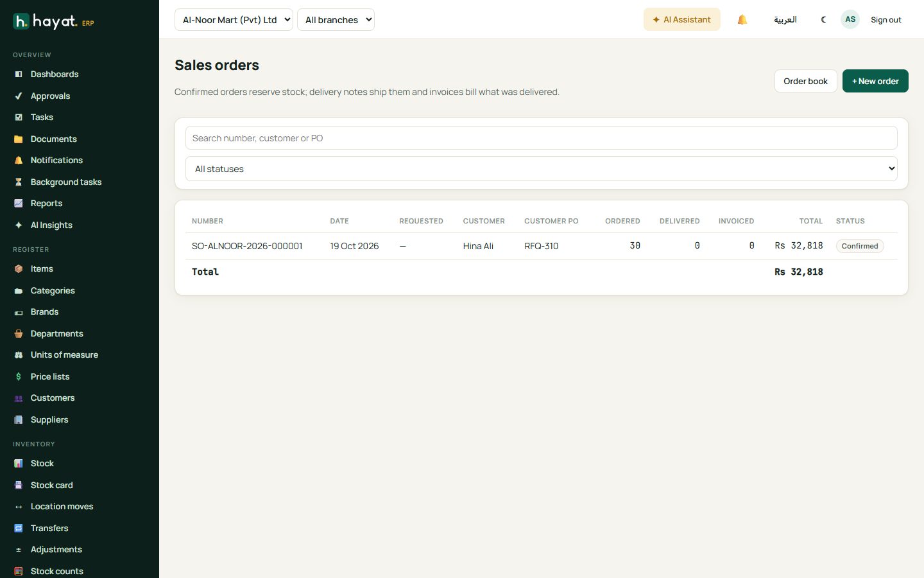The image size is (924, 578).
Task: Open the Items box icon
Action: click(19, 269)
